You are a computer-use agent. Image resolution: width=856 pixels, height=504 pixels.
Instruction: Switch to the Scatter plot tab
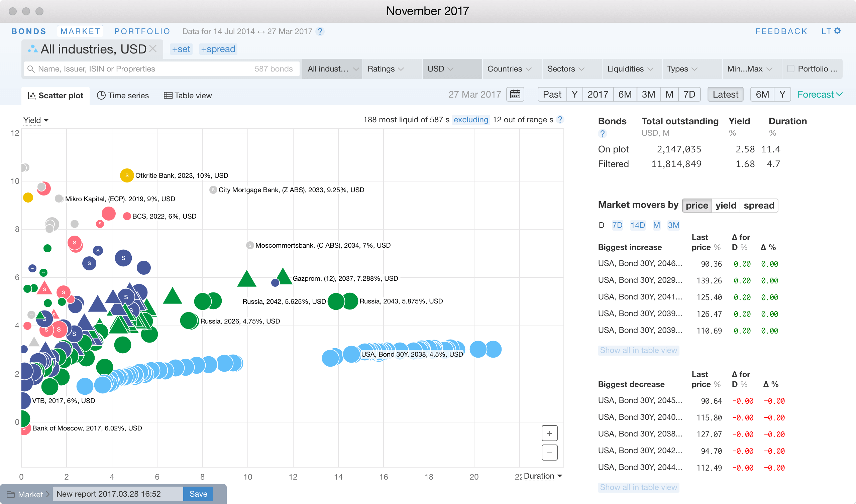[x=56, y=96]
